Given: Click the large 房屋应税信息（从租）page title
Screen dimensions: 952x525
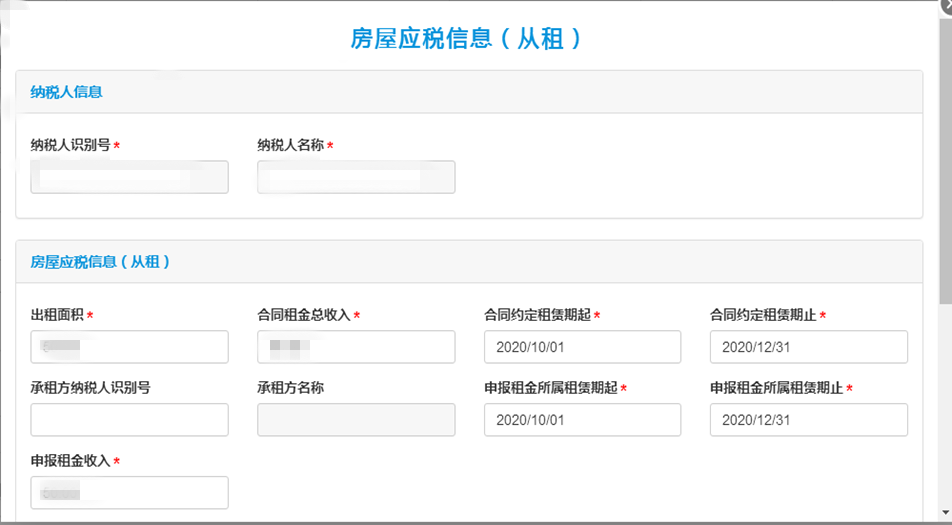Looking at the screenshot, I should pyautogui.click(x=466, y=39).
